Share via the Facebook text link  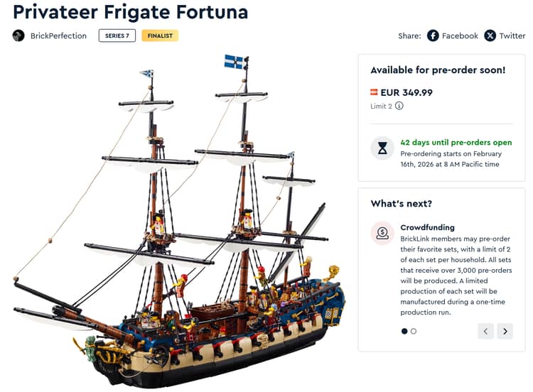[460, 36]
